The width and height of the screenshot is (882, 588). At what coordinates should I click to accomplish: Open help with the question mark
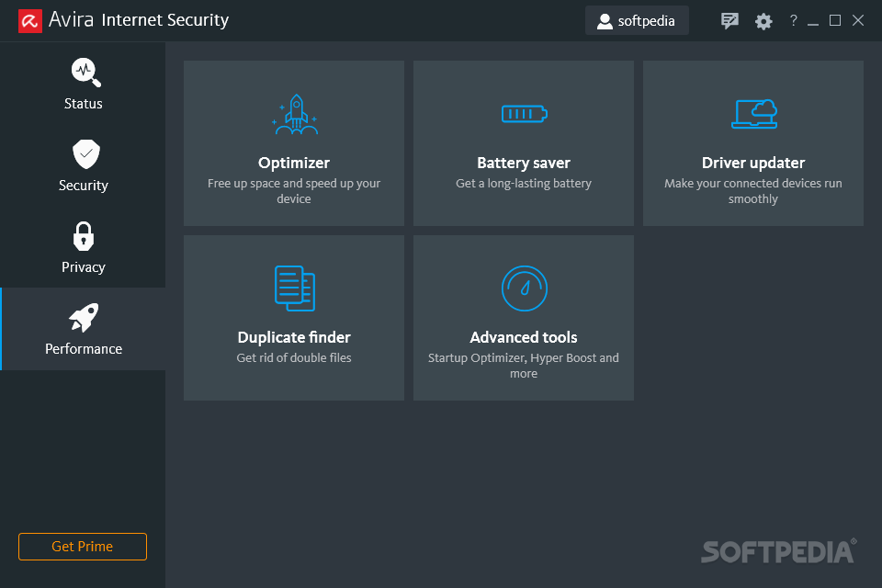(x=793, y=20)
